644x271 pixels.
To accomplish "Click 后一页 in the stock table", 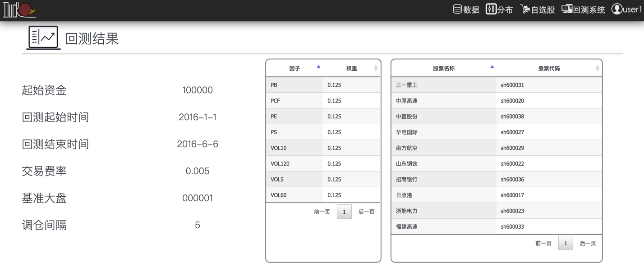I will click(588, 243).
